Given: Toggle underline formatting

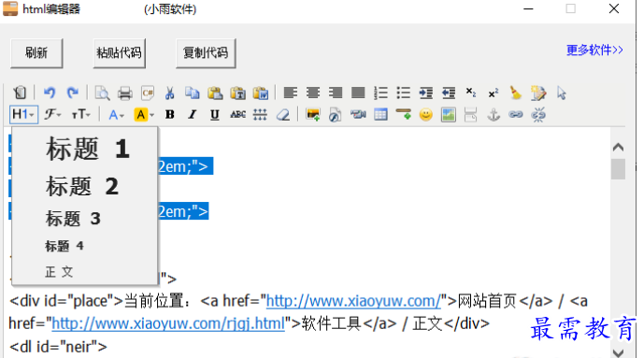Looking at the screenshot, I should 214,115.
